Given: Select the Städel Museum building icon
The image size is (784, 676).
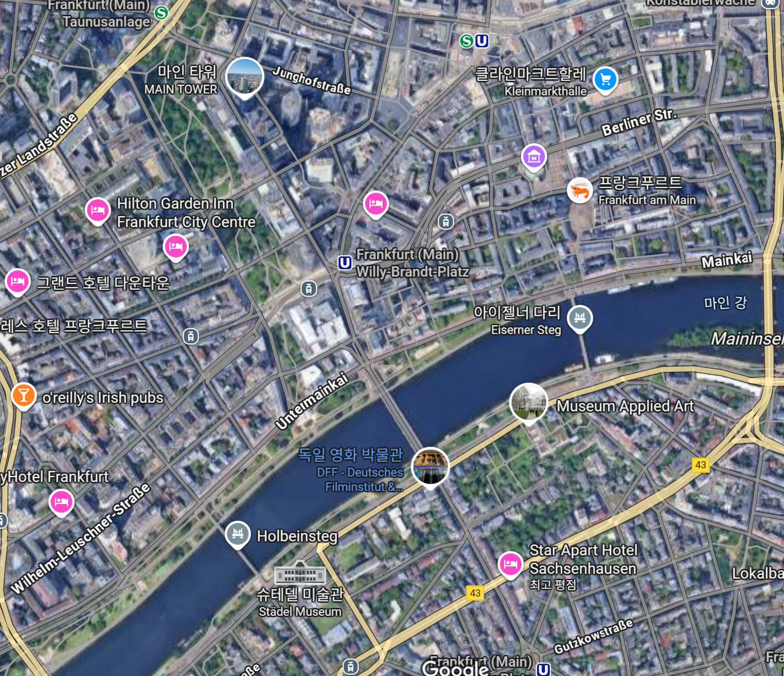Looking at the screenshot, I should (300, 572).
